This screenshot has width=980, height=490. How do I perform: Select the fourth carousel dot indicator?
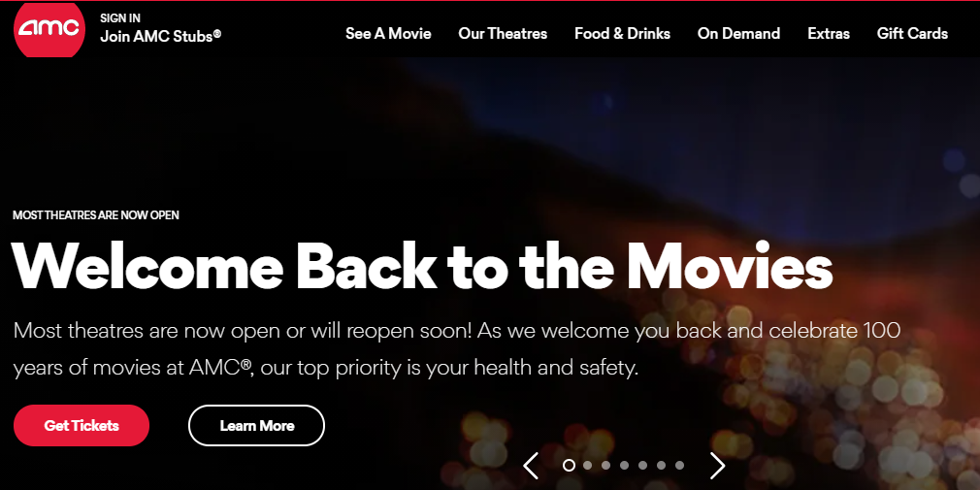click(624, 465)
